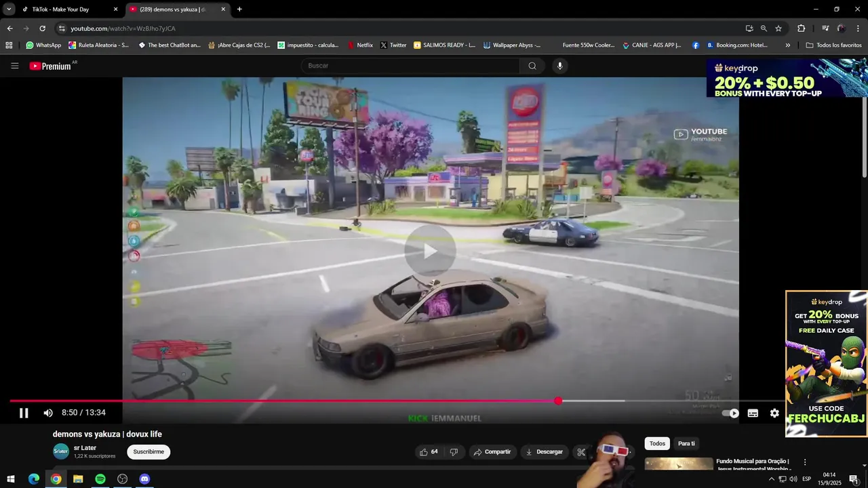Like the video with thumbs up

pyautogui.click(x=428, y=452)
